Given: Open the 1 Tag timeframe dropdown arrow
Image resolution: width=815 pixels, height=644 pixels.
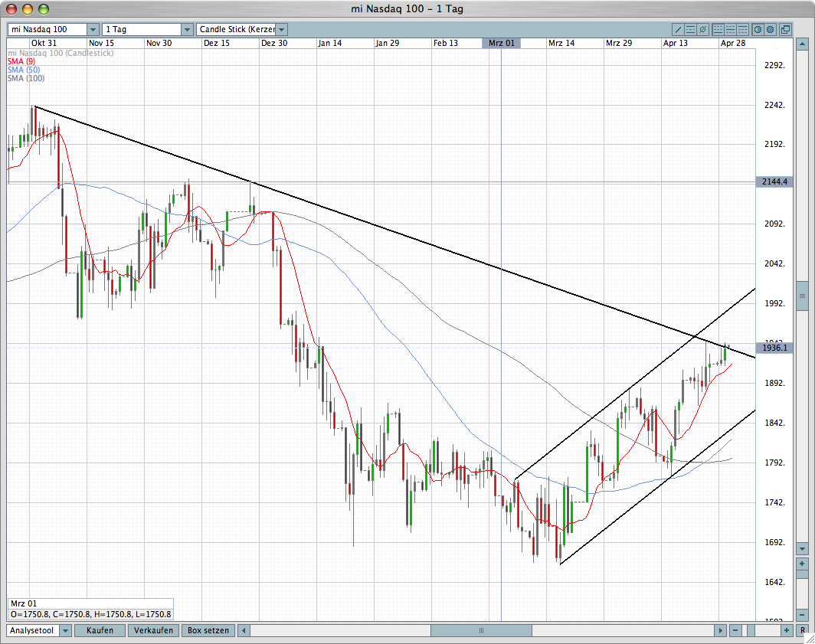Looking at the screenshot, I should coord(187,30).
